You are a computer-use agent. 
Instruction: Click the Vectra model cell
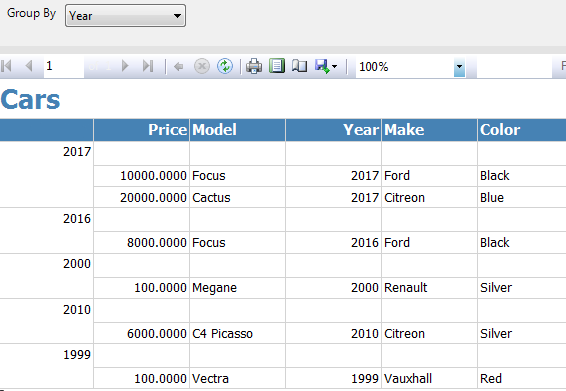pyautogui.click(x=238, y=378)
